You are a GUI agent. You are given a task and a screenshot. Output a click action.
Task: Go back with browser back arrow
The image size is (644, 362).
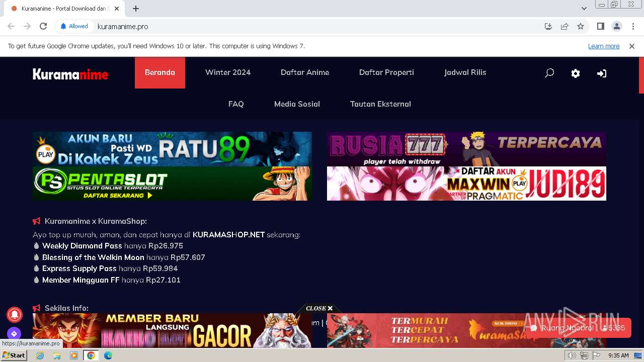pos(11,26)
